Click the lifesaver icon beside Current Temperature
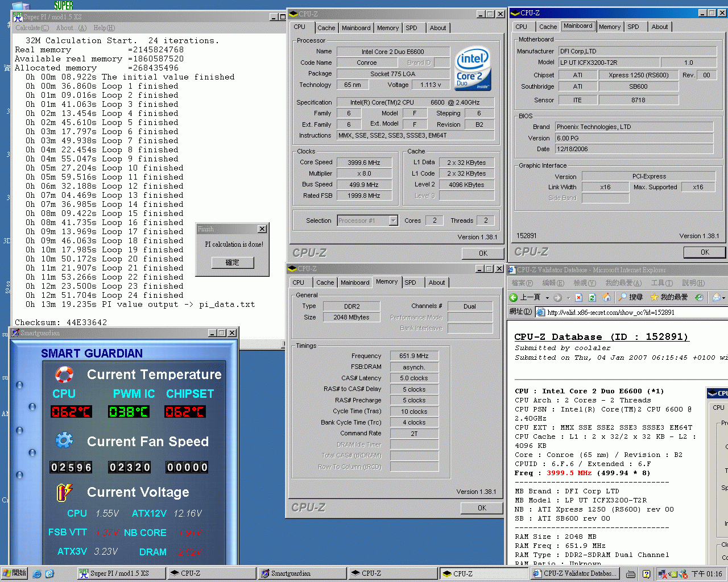 (64, 375)
